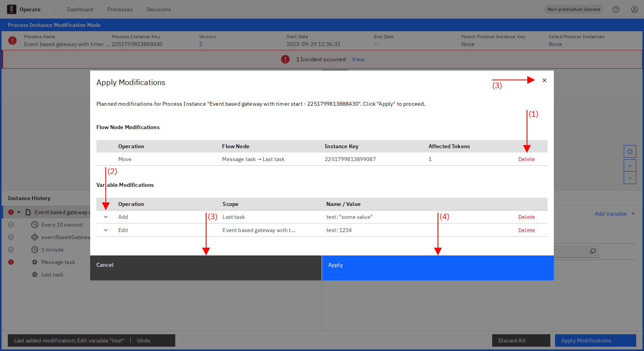Open the Decisions page
Screen dimensions: 644x351
(x=158, y=9)
